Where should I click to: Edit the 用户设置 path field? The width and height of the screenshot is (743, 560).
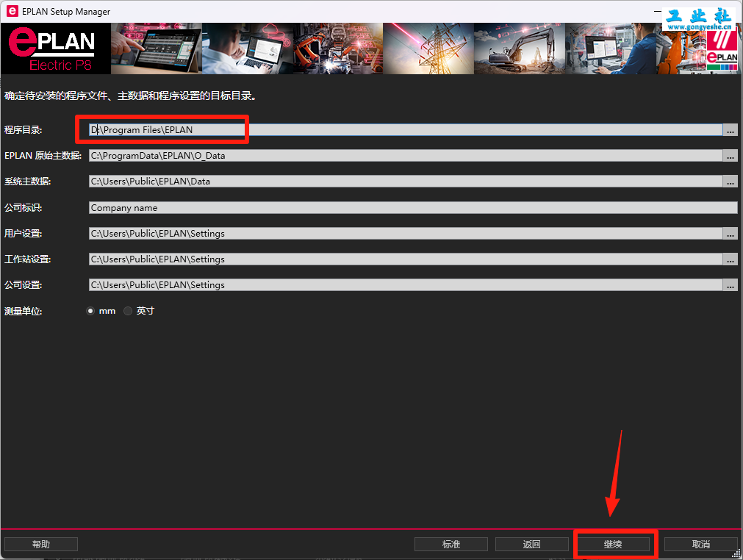(406, 234)
